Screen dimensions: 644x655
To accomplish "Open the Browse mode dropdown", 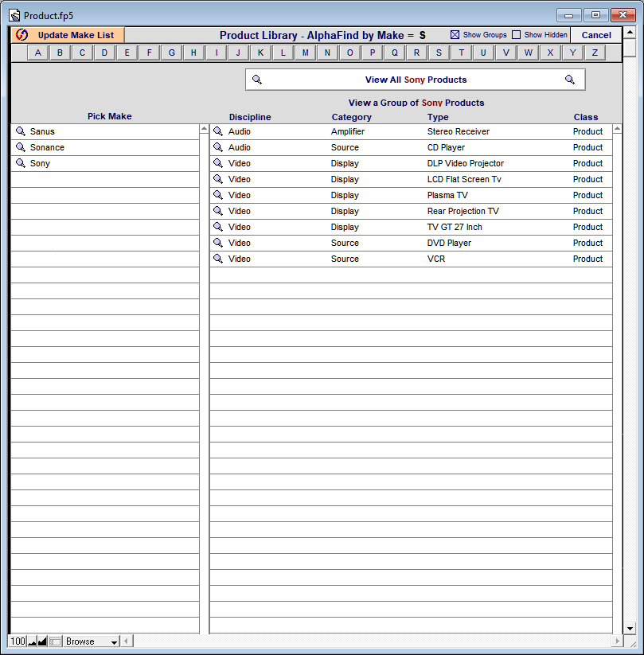I will coord(92,641).
